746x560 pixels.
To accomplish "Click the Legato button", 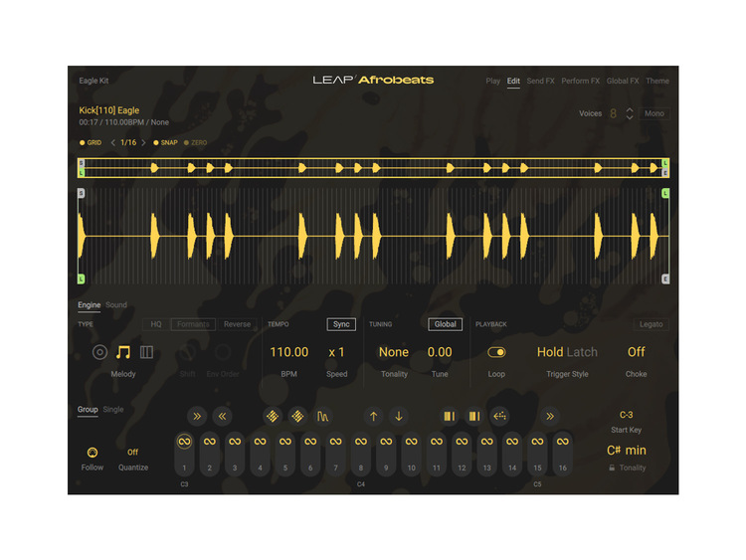I will 651,324.
